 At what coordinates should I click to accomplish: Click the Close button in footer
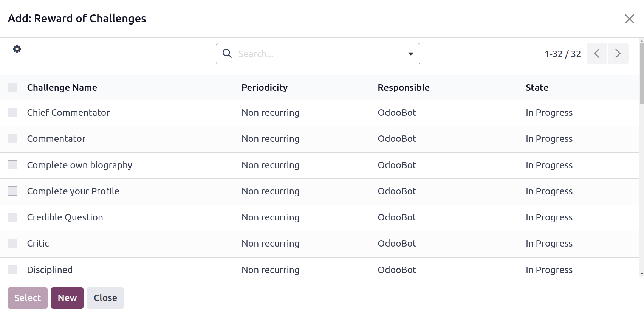coord(105,298)
